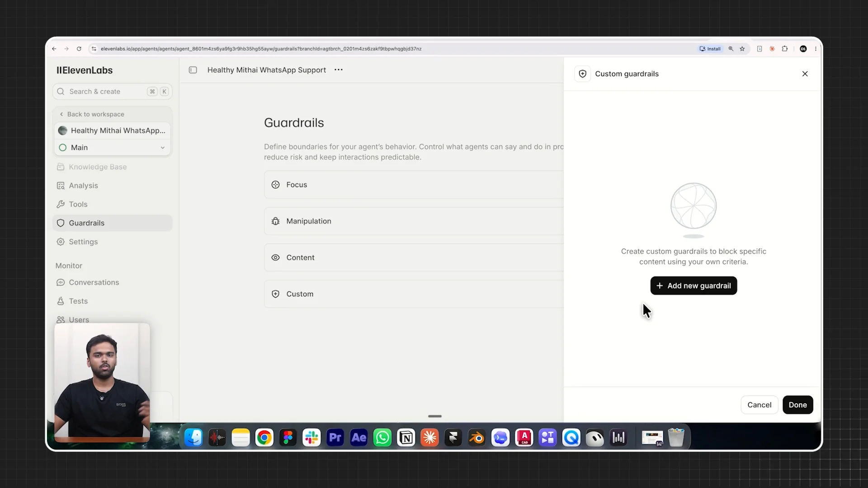The image size is (868, 488).
Task: Go back with browser back arrow
Action: pos(54,49)
